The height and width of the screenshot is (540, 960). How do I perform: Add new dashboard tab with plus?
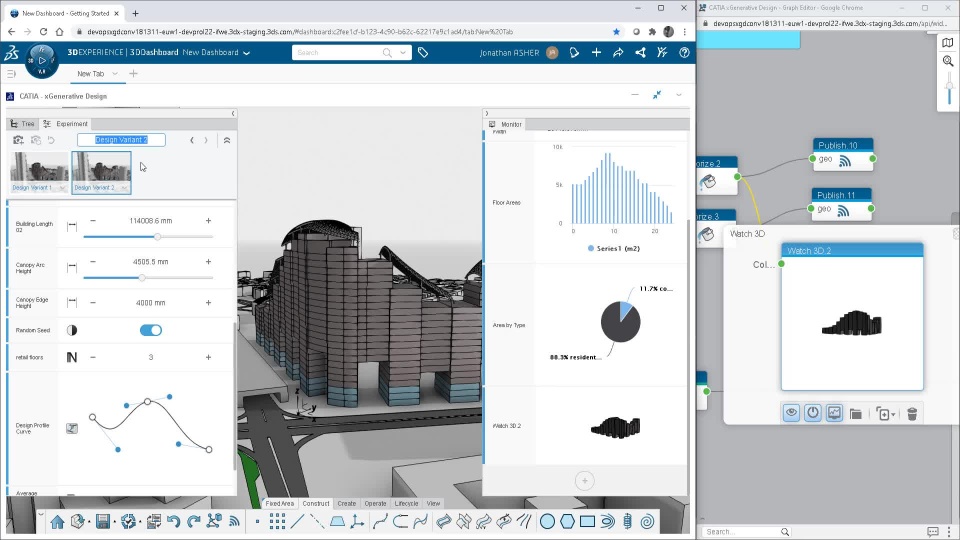click(x=133, y=73)
